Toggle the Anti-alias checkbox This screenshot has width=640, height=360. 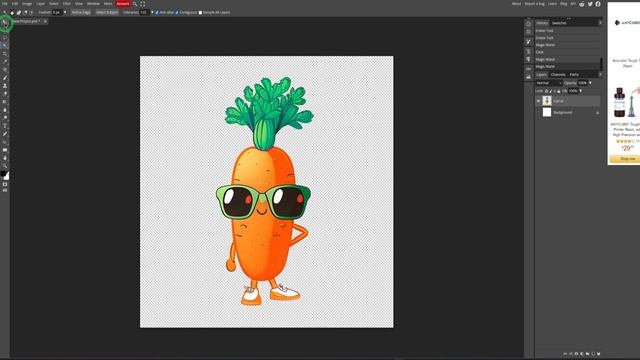pyautogui.click(x=157, y=13)
